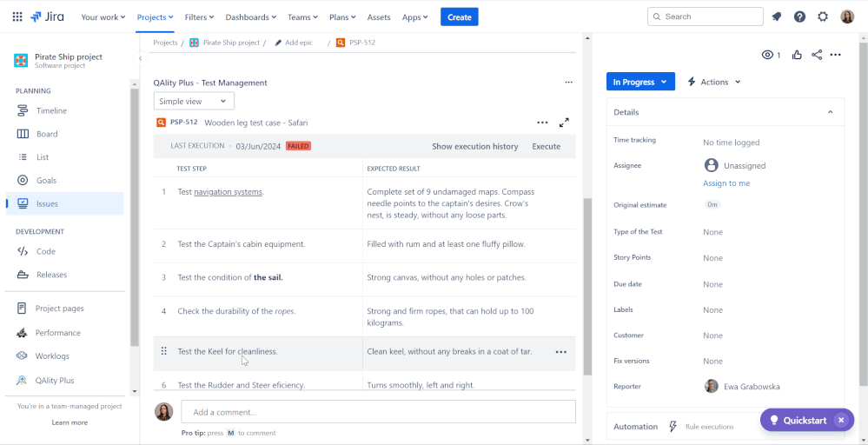This screenshot has width=868, height=445.
Task: Open the In Progress status dropdown
Action: click(640, 82)
